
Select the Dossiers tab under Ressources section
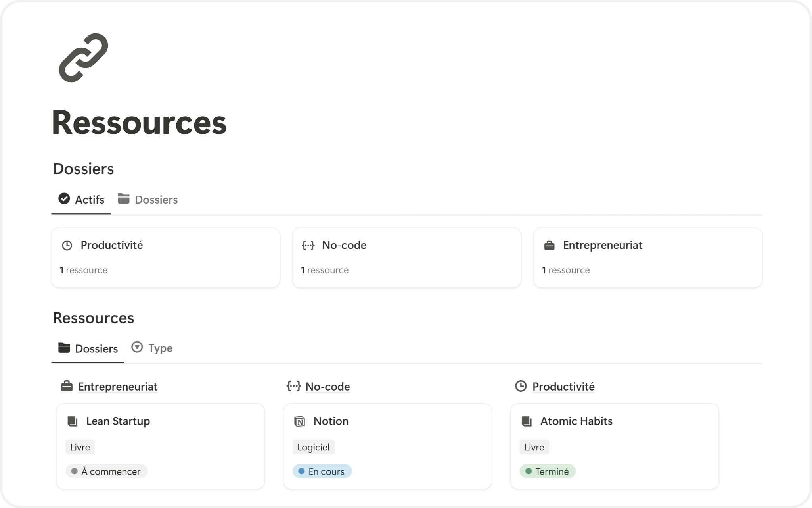click(x=88, y=348)
